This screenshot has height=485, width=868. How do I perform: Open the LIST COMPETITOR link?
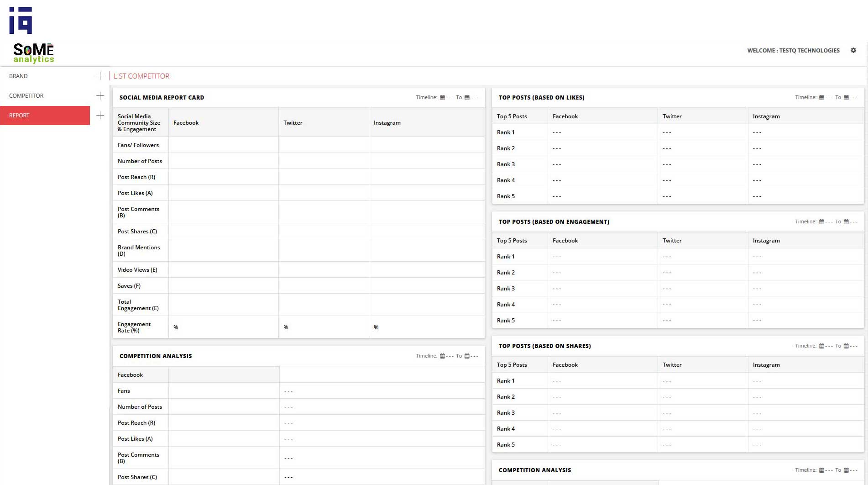point(141,76)
